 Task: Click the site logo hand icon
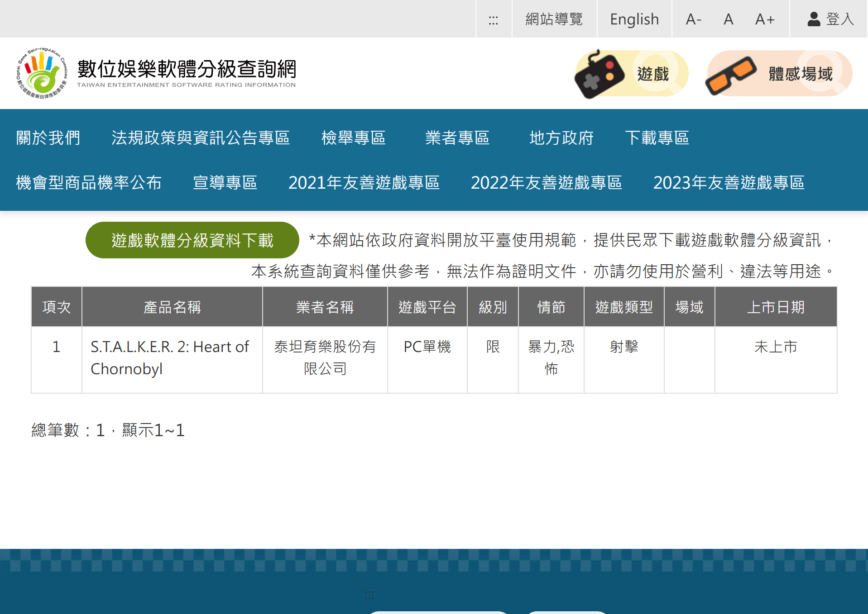click(42, 73)
